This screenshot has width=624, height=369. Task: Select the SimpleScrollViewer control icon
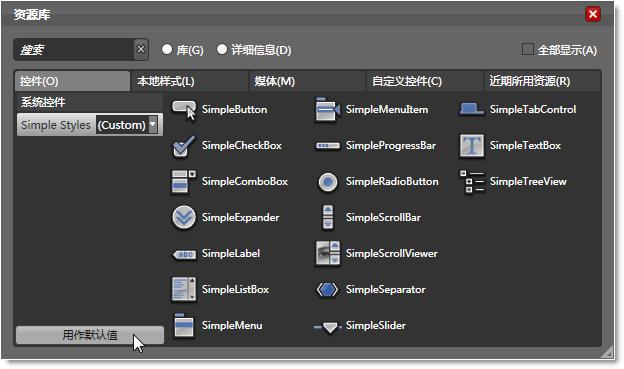click(x=328, y=253)
